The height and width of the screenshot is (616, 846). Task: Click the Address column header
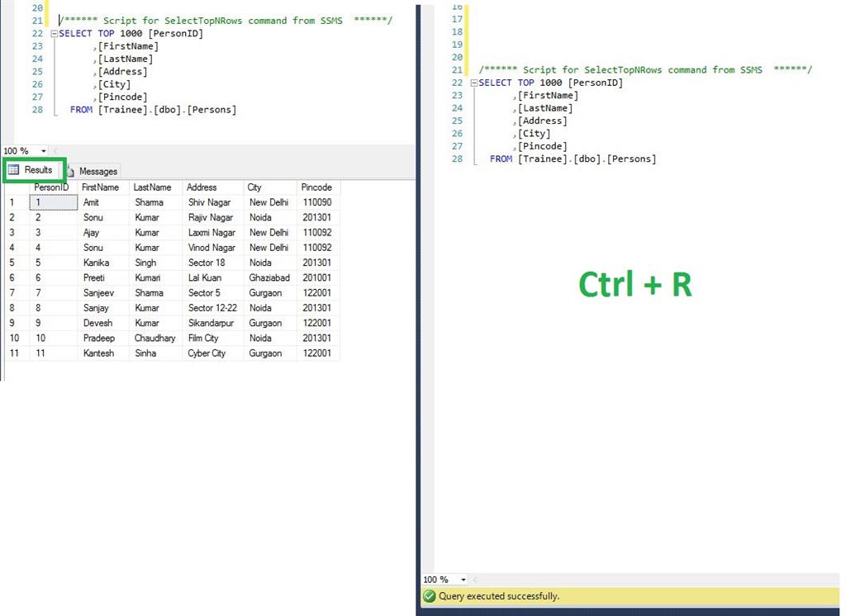pyautogui.click(x=212, y=187)
